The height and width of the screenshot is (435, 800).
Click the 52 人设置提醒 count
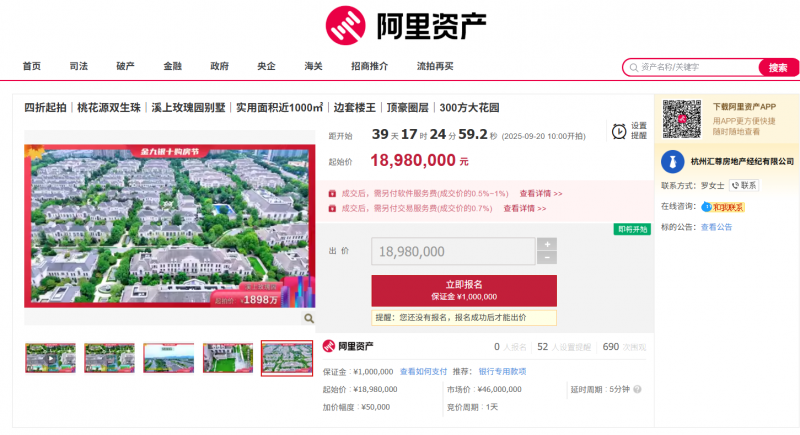point(564,347)
